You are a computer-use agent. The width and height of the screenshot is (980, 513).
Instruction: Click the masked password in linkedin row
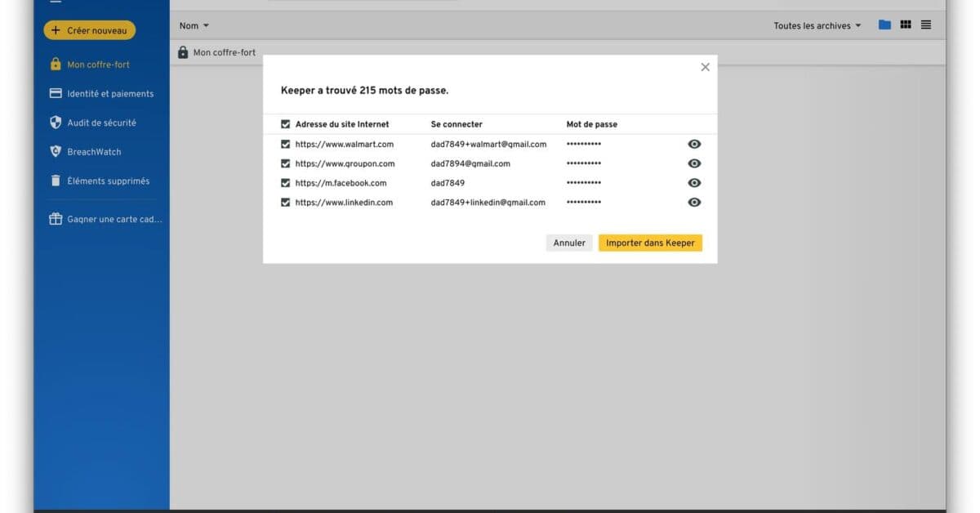(x=584, y=203)
